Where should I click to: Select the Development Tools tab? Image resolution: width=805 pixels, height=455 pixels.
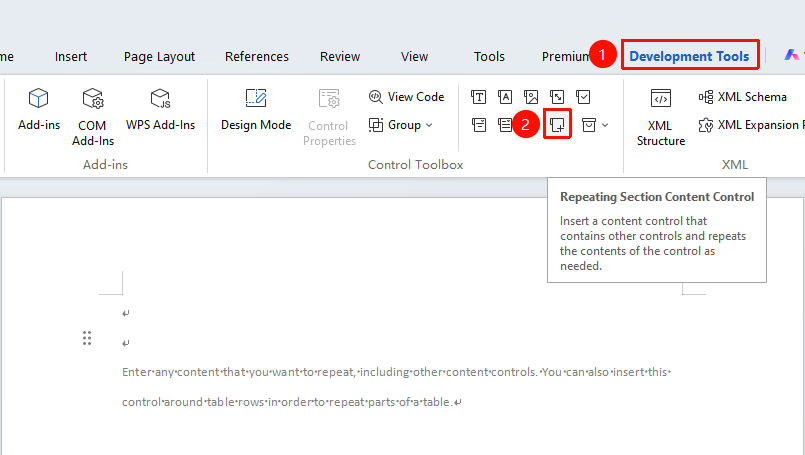tap(689, 56)
